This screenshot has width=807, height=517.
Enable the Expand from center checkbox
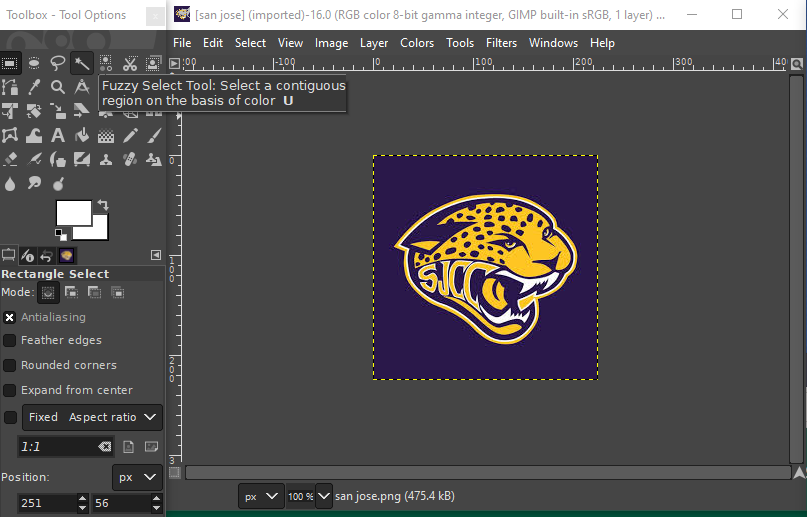(x=9, y=390)
